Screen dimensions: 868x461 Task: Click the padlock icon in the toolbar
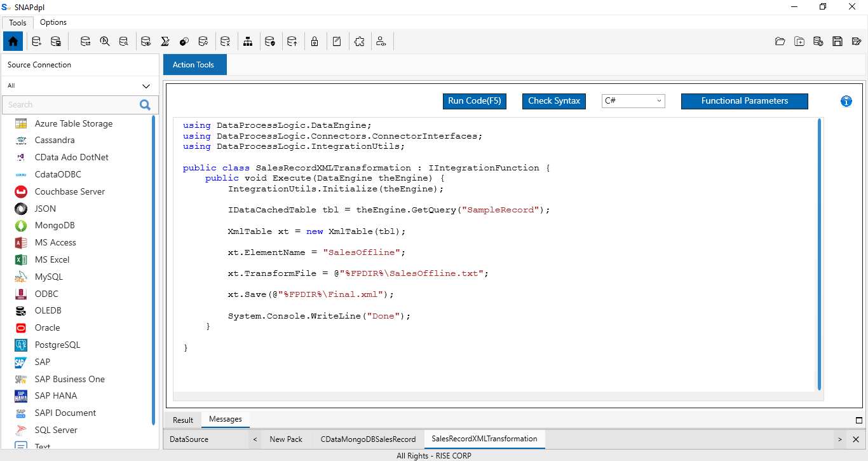(x=315, y=42)
